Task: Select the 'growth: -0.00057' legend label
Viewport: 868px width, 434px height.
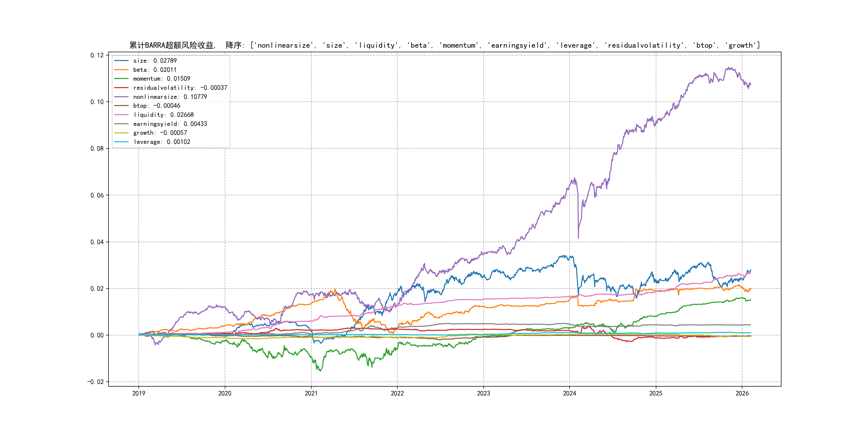Action: 160,133
